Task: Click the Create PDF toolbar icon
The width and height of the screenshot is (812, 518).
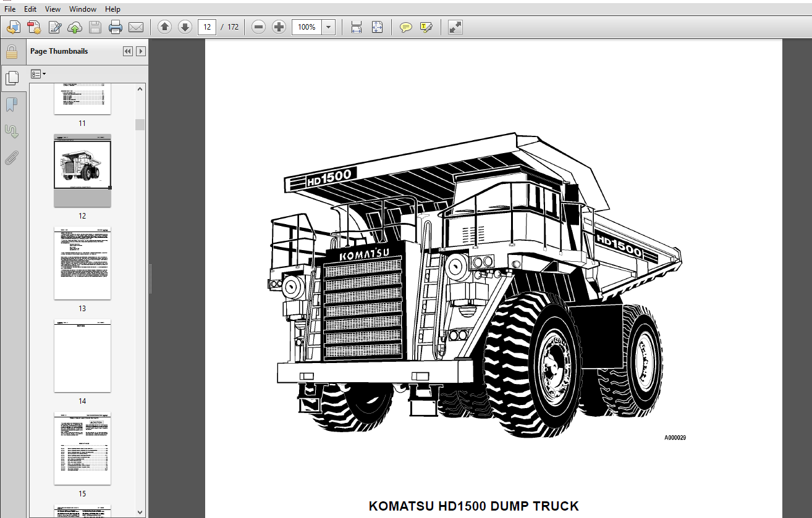Action: (x=34, y=27)
